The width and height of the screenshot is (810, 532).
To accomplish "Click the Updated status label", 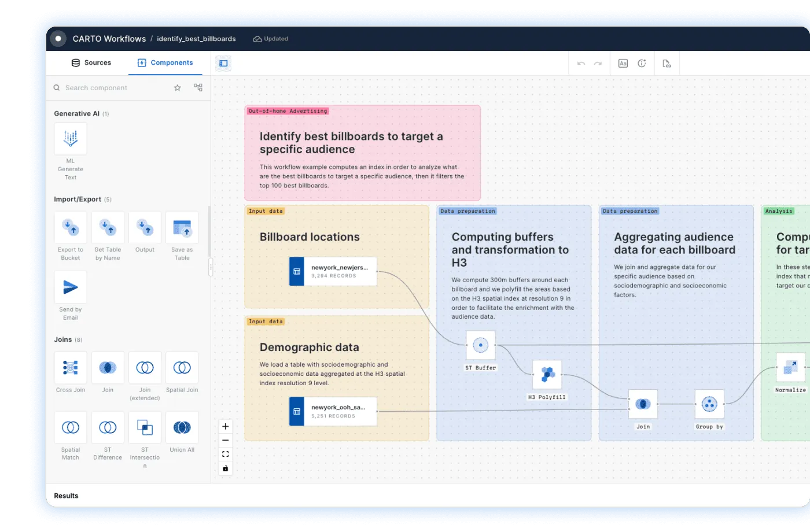I will 271,38.
